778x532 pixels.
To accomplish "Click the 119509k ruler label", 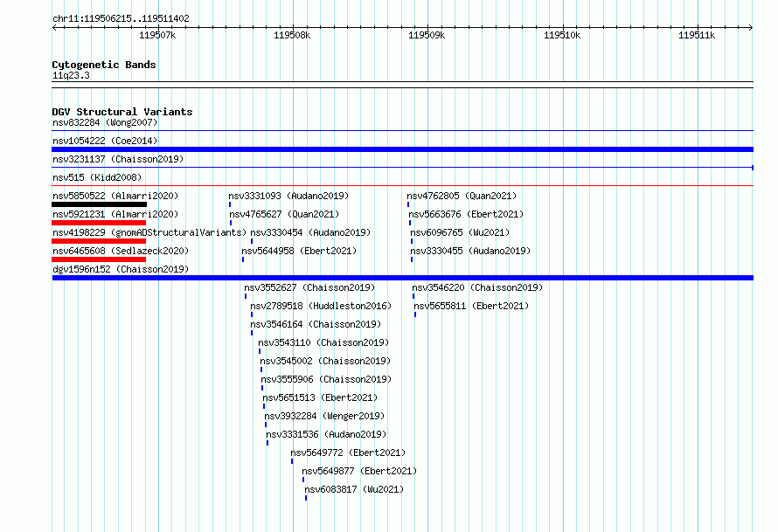I will click(427, 35).
